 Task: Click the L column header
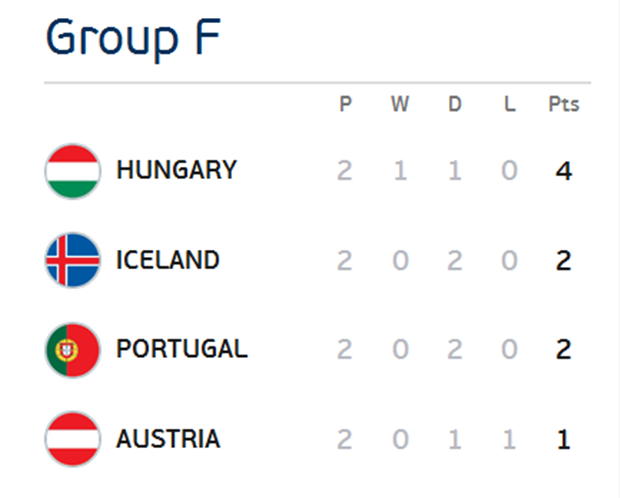(510, 104)
